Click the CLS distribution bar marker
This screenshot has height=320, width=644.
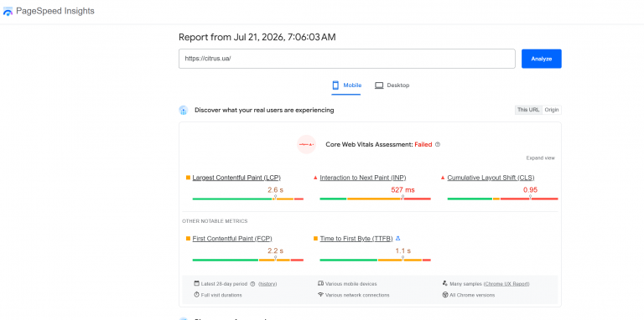tap(530, 198)
